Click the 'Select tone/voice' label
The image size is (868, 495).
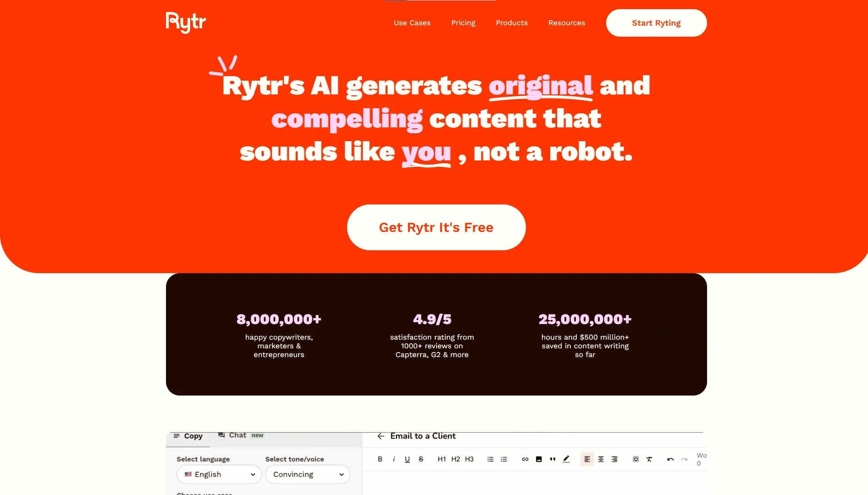click(x=294, y=459)
